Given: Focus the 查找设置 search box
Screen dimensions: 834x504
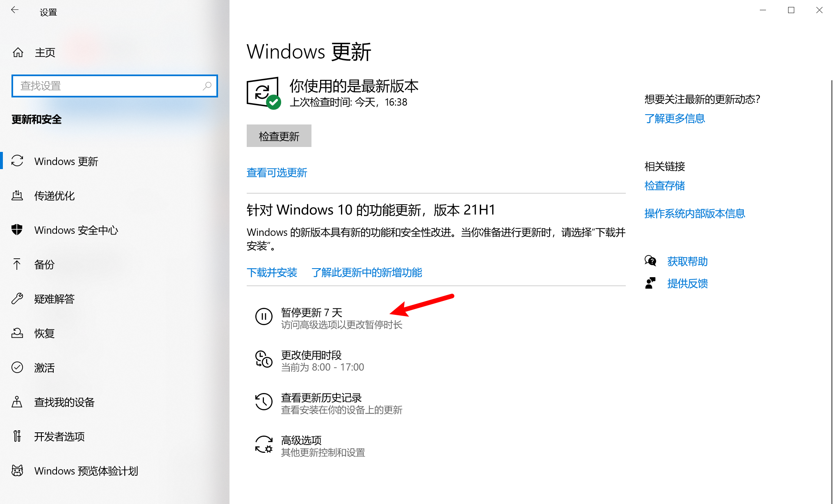Looking at the screenshot, I should (x=115, y=86).
